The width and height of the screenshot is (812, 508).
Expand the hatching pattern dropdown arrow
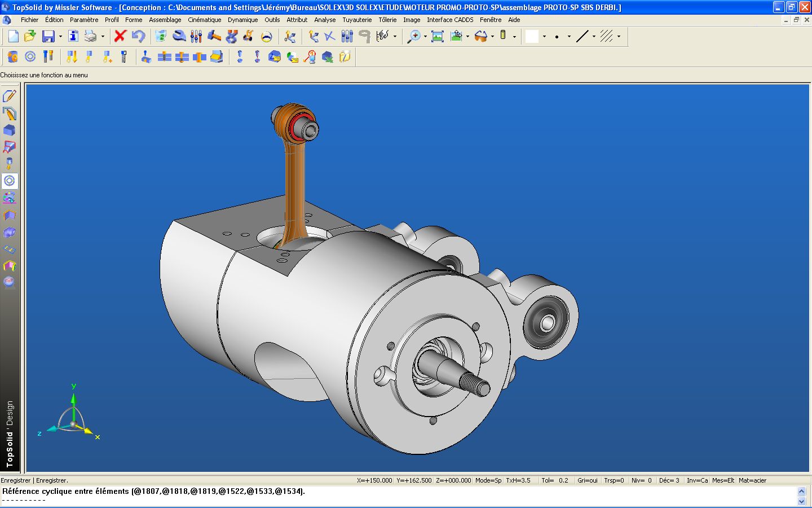pyautogui.click(x=619, y=37)
